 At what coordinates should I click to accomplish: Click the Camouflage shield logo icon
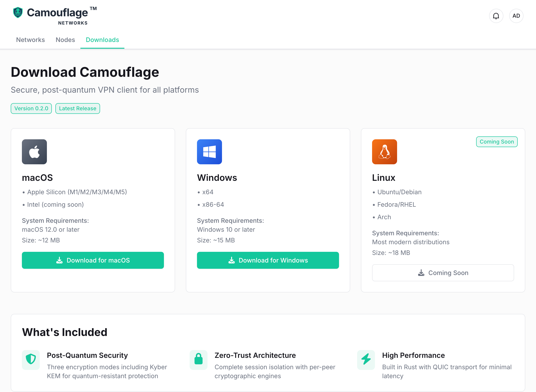(x=18, y=13)
